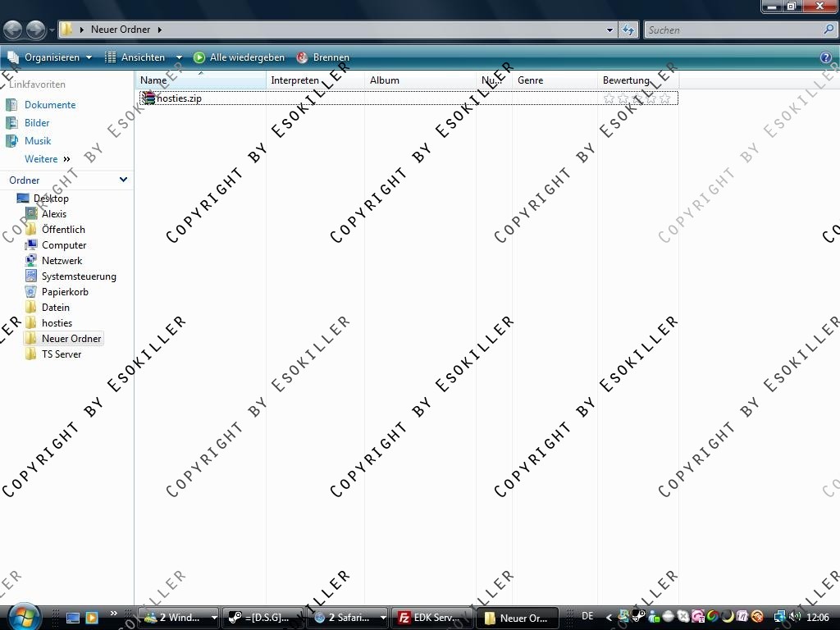Go forward with the Explorer Forward arrow

tap(35, 30)
